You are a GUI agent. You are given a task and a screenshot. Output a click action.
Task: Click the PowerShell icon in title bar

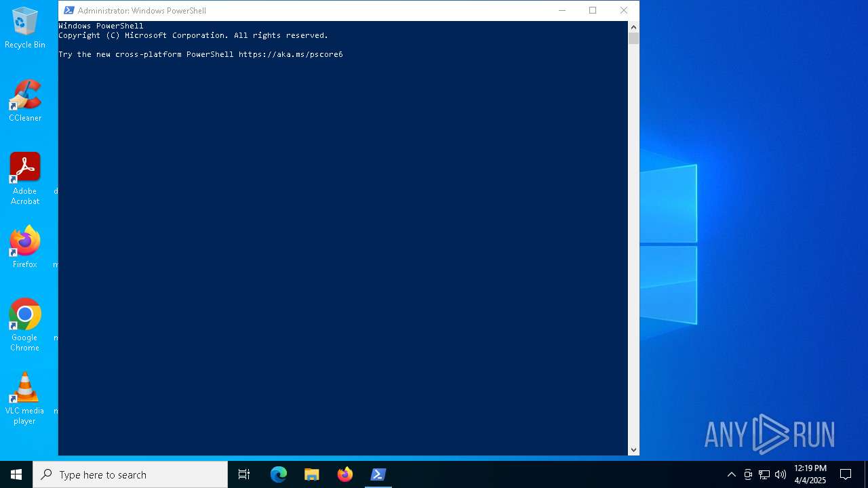(68, 10)
